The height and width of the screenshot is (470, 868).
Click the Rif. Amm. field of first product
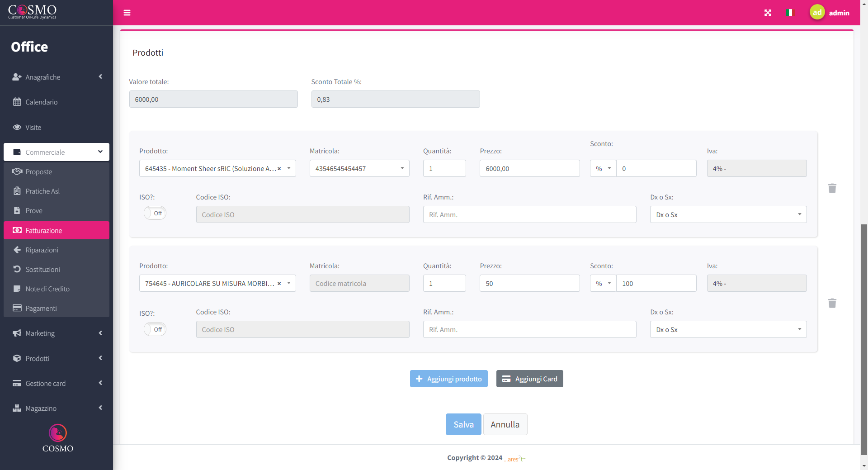click(530, 214)
